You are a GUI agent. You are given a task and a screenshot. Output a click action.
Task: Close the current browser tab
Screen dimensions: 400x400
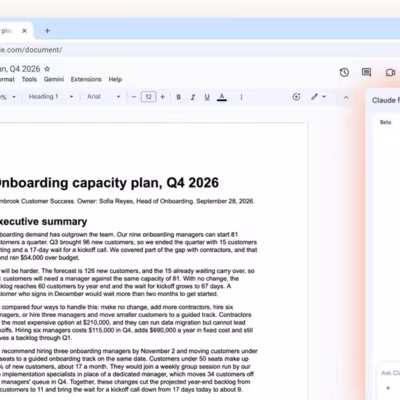click(24, 31)
